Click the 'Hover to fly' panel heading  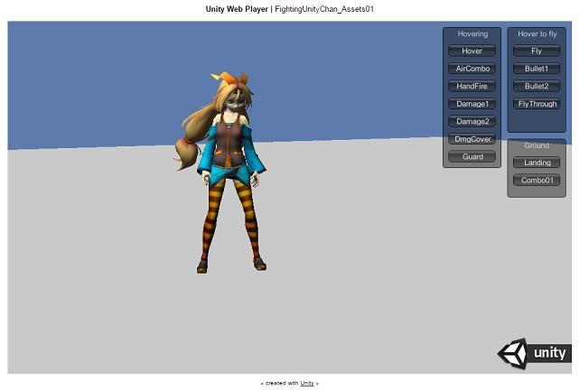coord(537,34)
